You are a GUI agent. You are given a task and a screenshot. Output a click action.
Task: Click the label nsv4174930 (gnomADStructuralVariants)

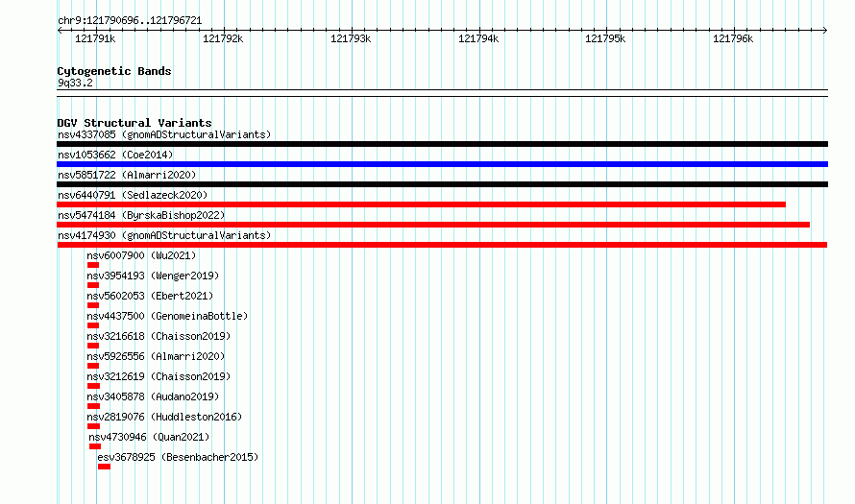coord(164,235)
